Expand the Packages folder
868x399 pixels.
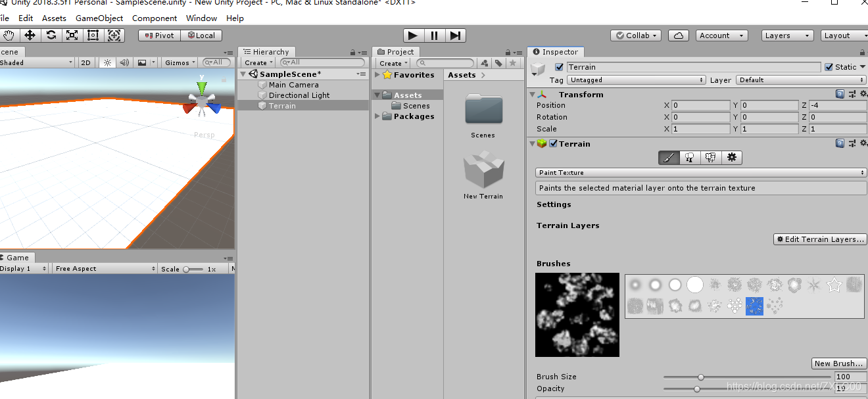377,116
